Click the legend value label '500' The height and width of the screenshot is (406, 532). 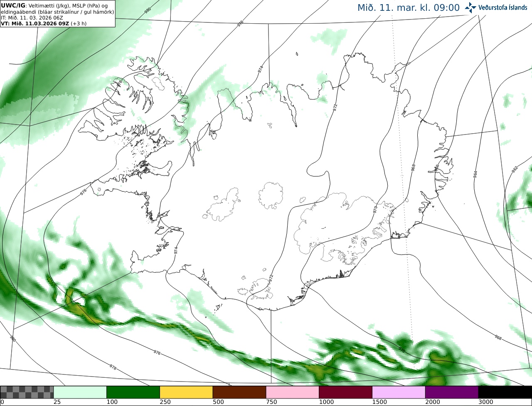click(x=218, y=402)
